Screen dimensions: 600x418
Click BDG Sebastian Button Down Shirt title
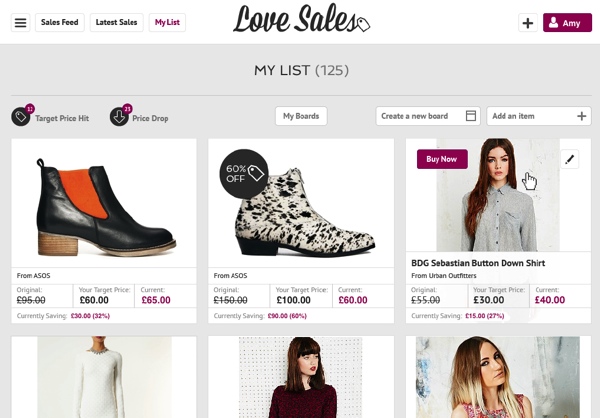tap(478, 263)
